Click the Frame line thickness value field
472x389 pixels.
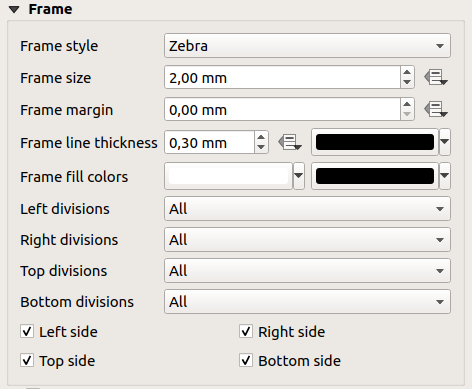pyautogui.click(x=209, y=142)
